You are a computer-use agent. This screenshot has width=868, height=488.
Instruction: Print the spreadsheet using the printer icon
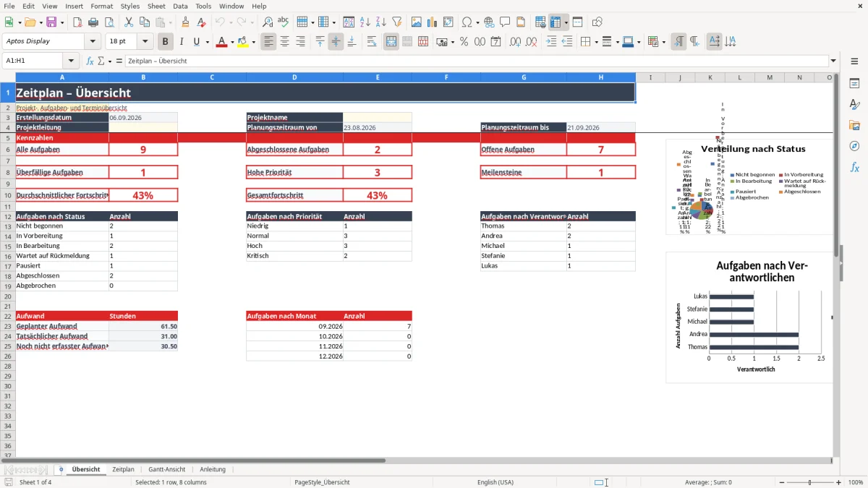pyautogui.click(x=93, y=22)
